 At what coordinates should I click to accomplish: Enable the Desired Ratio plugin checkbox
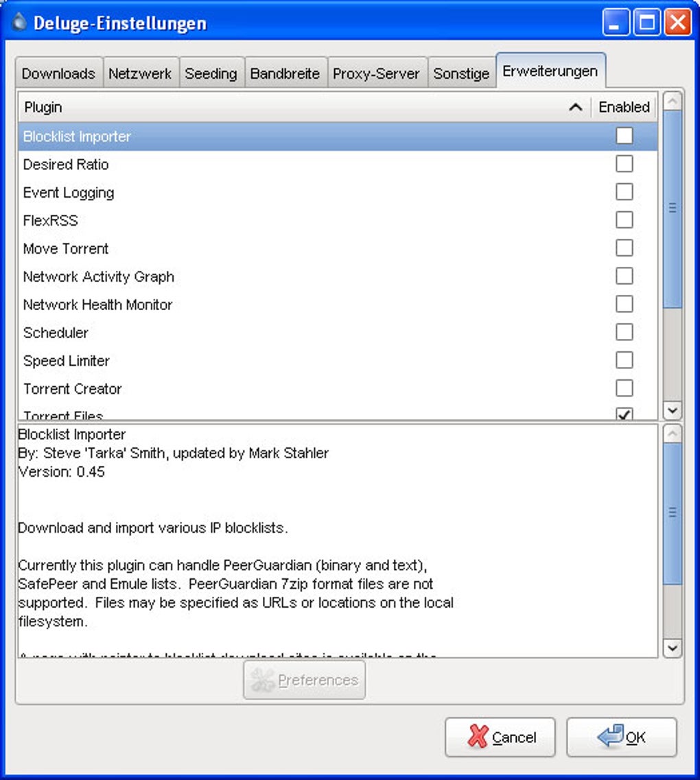click(x=625, y=164)
